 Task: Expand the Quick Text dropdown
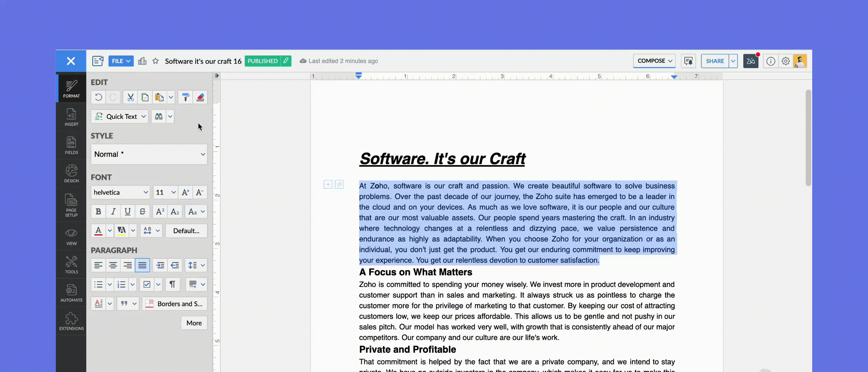click(120, 116)
